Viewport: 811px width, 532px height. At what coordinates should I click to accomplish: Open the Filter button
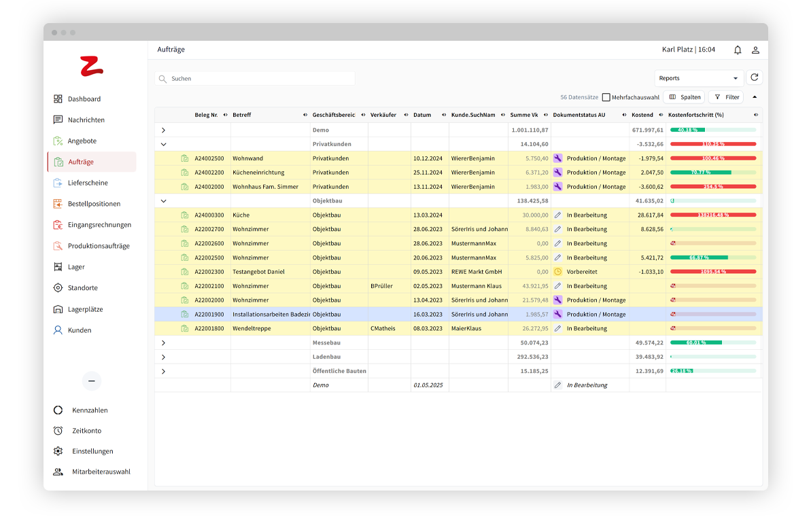726,97
